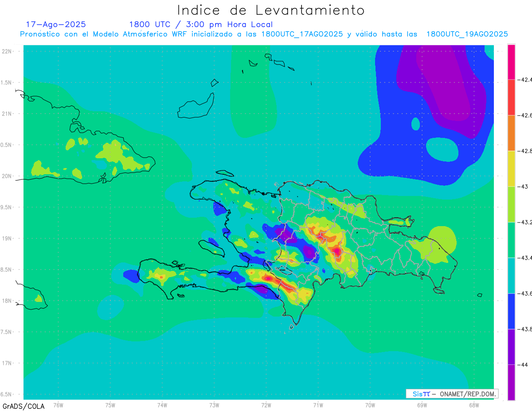Click the "-42.8" color bar value
Image resolution: width=532 pixels, height=411 pixels.
525,151
